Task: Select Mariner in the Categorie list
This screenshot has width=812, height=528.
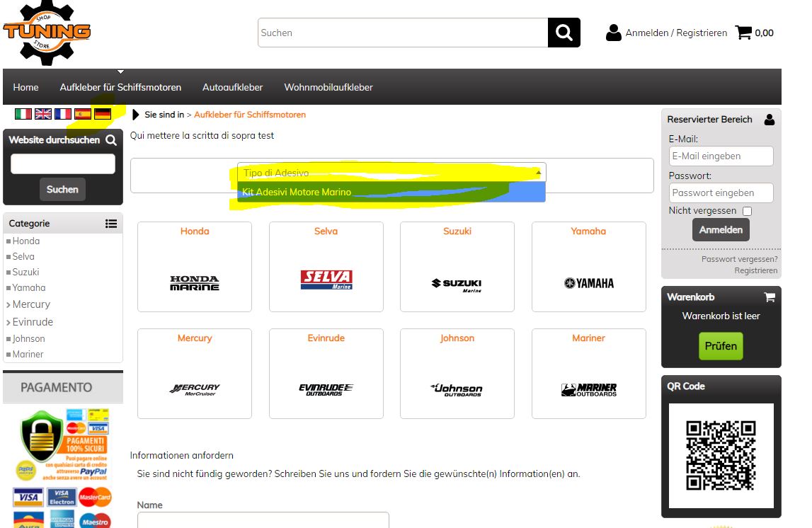Action: (28, 355)
